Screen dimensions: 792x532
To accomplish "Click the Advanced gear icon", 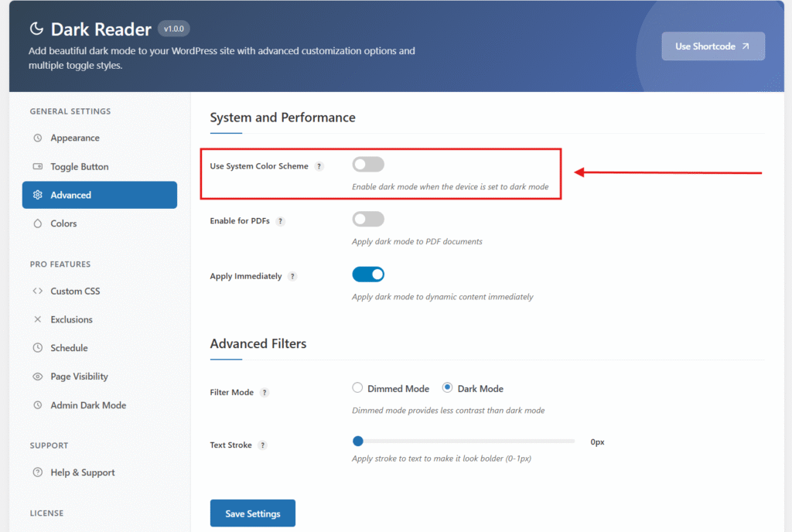I will tap(37, 195).
